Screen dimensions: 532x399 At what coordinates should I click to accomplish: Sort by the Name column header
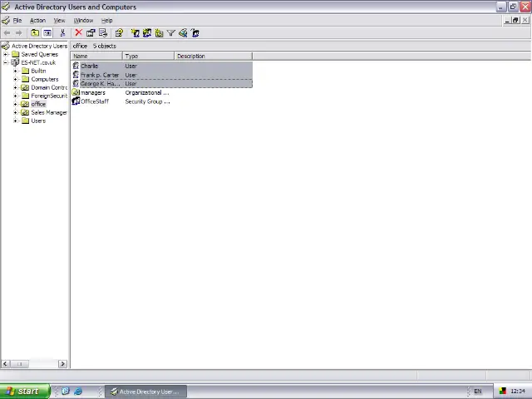tap(96, 56)
